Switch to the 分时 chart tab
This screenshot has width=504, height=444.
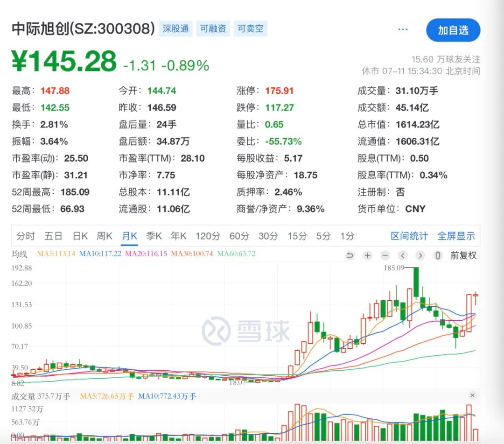pos(25,236)
